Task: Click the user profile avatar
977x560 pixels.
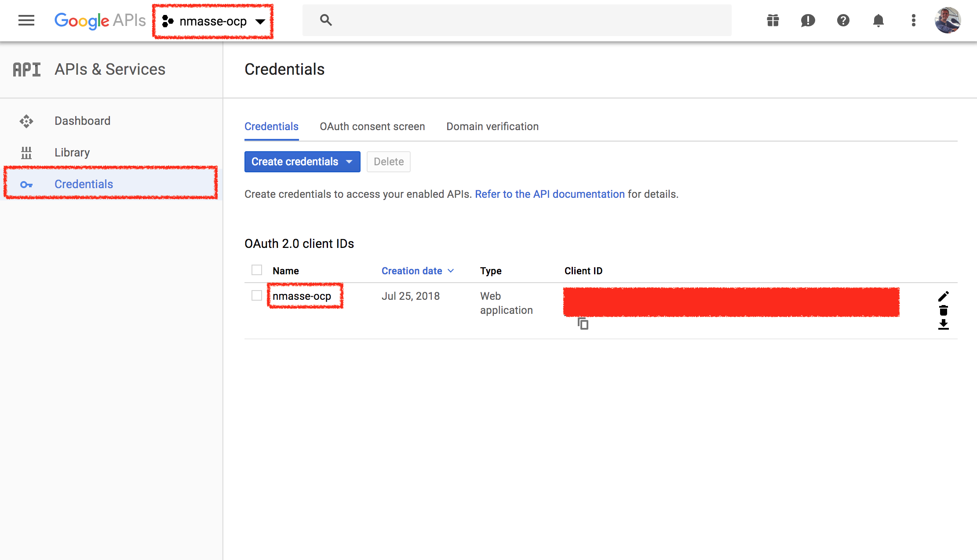Action: click(x=948, y=20)
